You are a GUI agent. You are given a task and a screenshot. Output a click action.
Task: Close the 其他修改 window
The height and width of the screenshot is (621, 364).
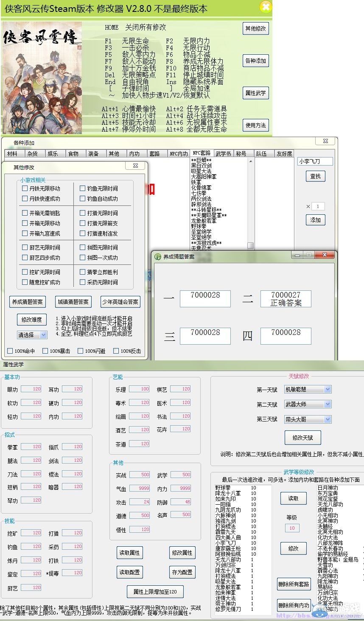coord(135,166)
